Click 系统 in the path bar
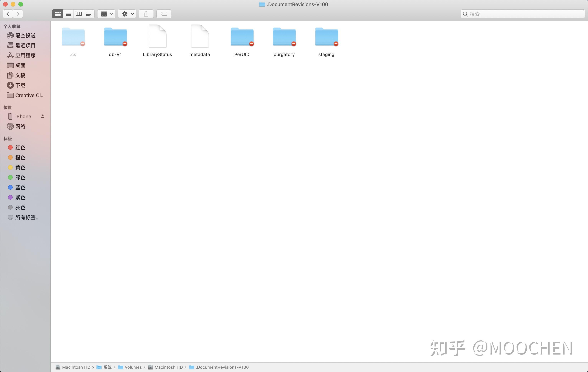This screenshot has height=372, width=588. 107,367
